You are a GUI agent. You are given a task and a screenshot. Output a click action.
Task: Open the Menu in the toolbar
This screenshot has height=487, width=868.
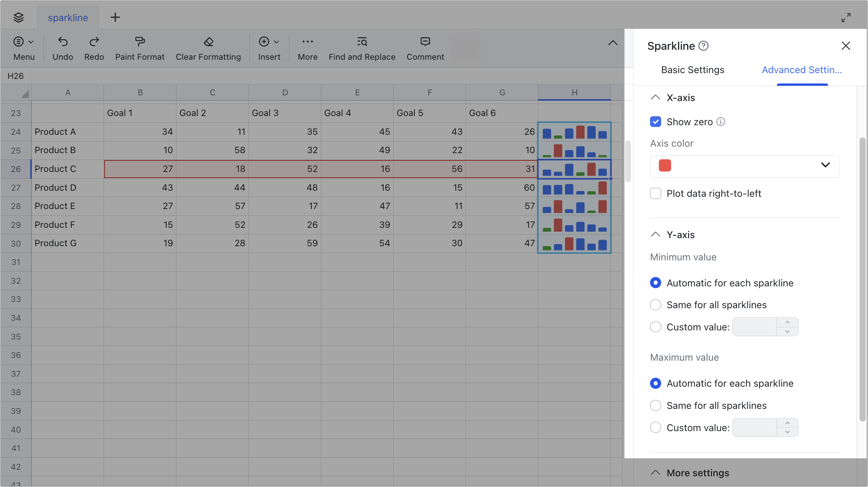[24, 47]
